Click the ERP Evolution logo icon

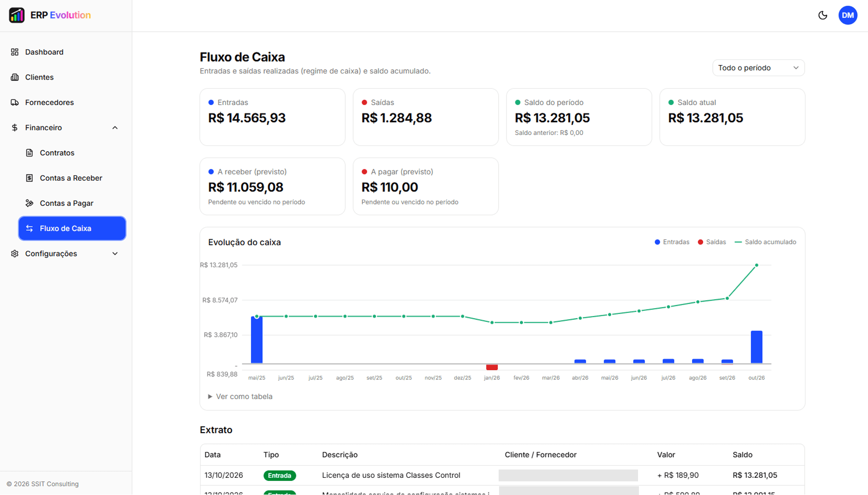click(17, 15)
